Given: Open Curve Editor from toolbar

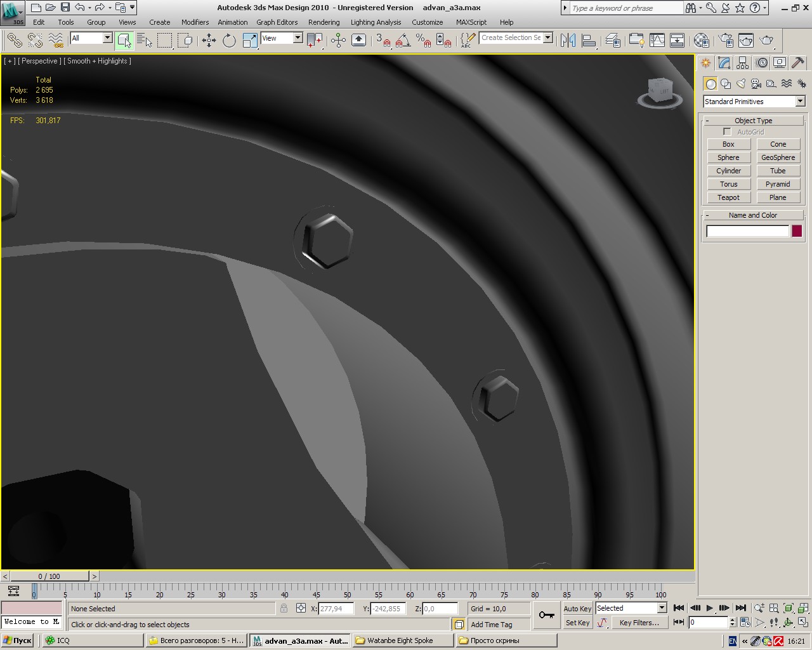Looking at the screenshot, I should point(657,41).
